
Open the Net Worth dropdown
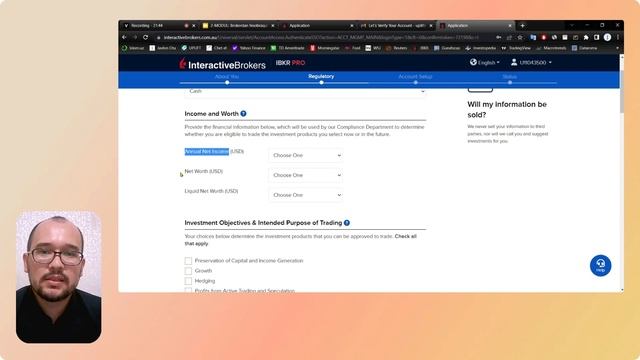click(x=306, y=175)
